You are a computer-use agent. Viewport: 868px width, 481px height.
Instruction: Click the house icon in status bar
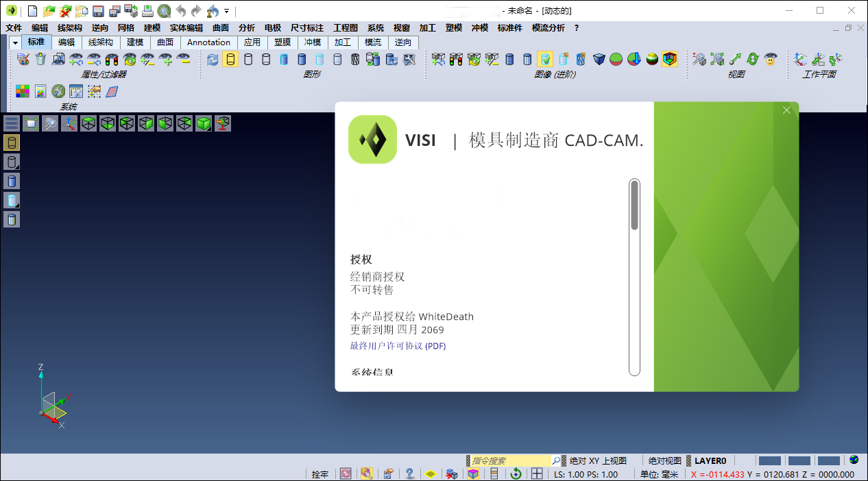coord(388,473)
